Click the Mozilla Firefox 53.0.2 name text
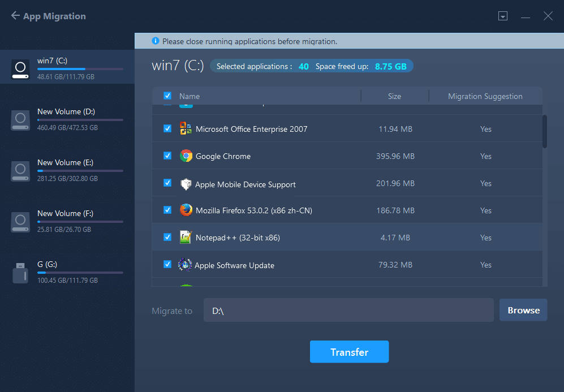This screenshot has height=392, width=564. click(254, 210)
